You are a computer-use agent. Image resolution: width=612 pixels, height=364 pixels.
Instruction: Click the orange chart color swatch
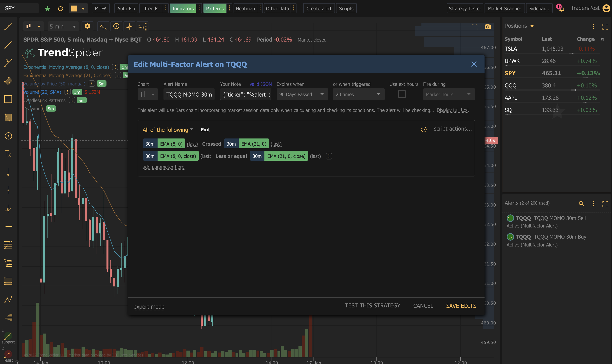coord(74,9)
